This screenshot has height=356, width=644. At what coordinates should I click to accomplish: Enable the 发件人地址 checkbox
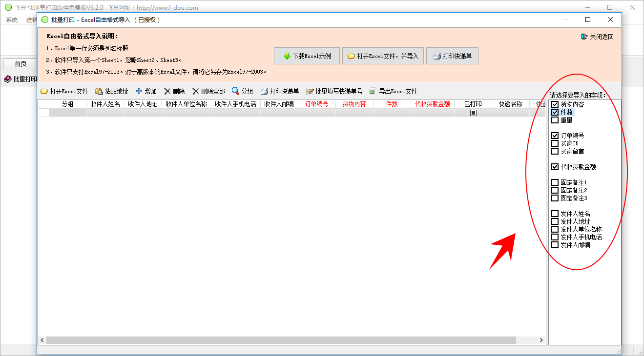(x=555, y=221)
